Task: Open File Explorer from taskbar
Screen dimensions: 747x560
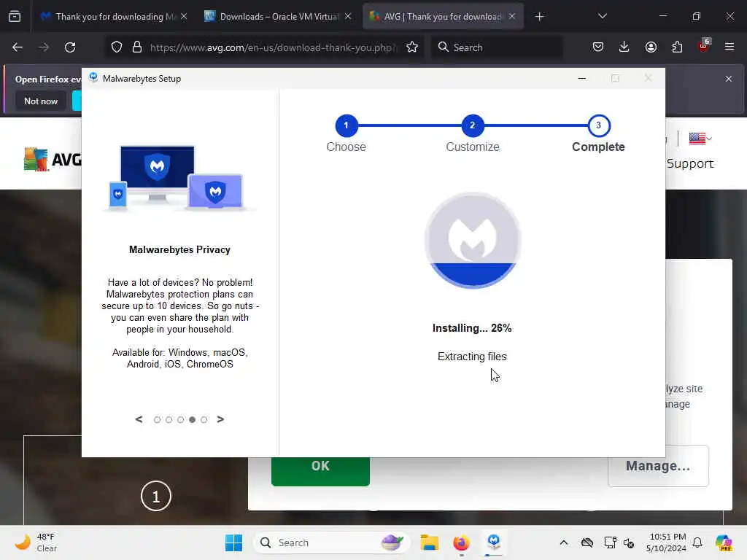Action: [x=429, y=542]
